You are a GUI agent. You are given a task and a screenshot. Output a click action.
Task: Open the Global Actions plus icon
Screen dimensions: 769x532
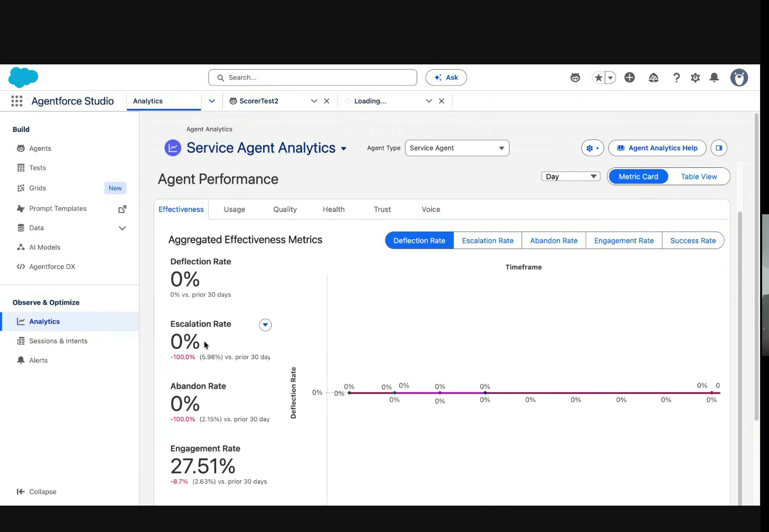click(x=630, y=78)
